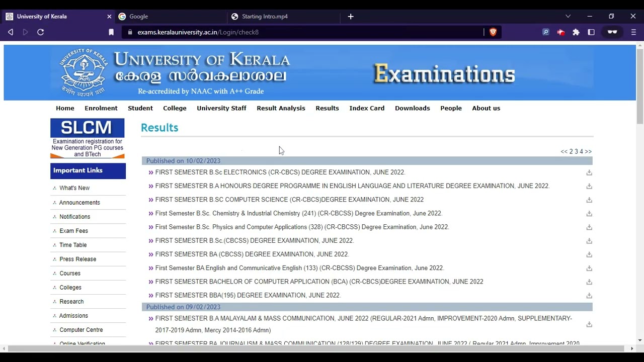Download B.A Malayalam & Mass Communication result
Image resolution: width=644 pixels, height=362 pixels.
pos(589,324)
